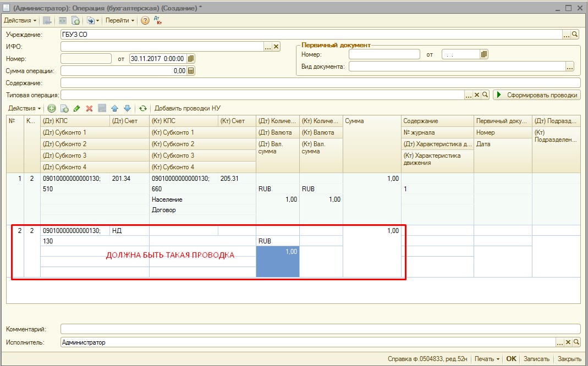Open the Печать dropdown at the bottom

[x=486, y=359]
